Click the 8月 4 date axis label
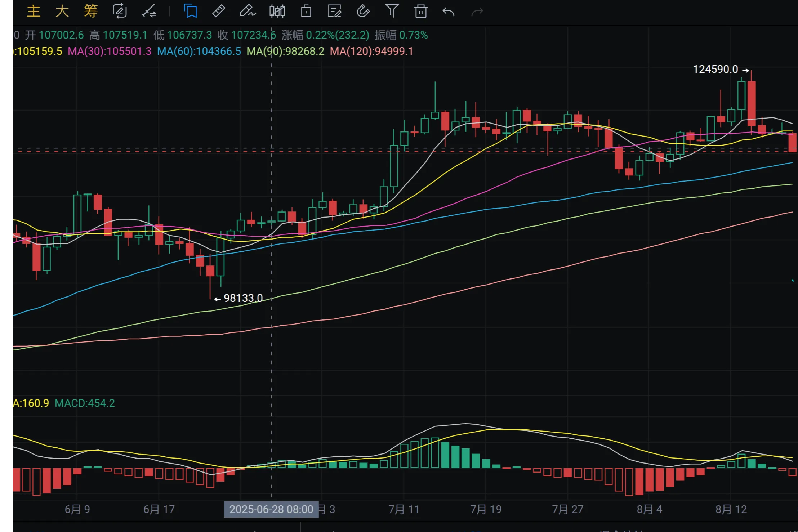Viewport: 798px width, 532px height. [x=649, y=509]
